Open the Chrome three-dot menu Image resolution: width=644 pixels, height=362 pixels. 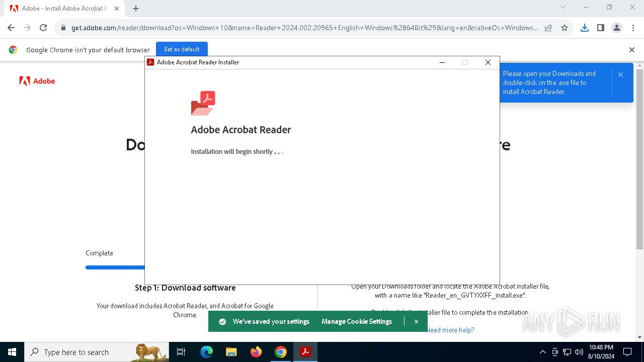[632, 28]
